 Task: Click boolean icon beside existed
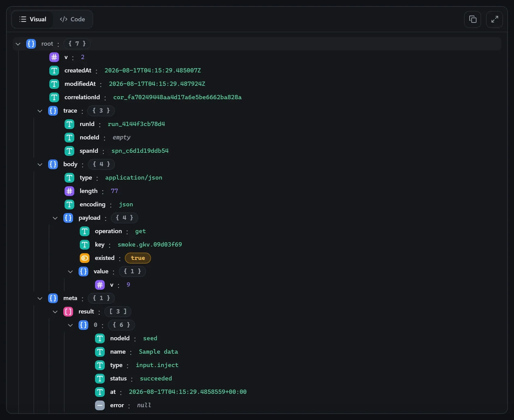pos(85,258)
